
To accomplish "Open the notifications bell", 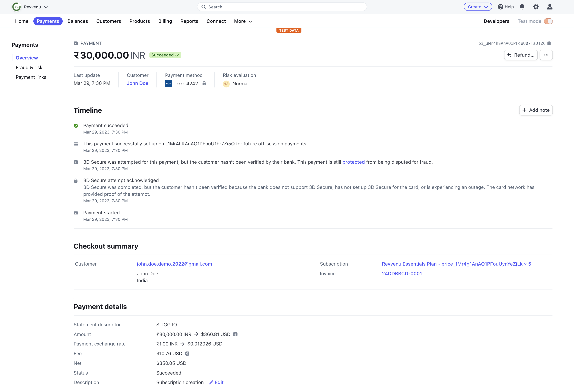I will click(522, 7).
